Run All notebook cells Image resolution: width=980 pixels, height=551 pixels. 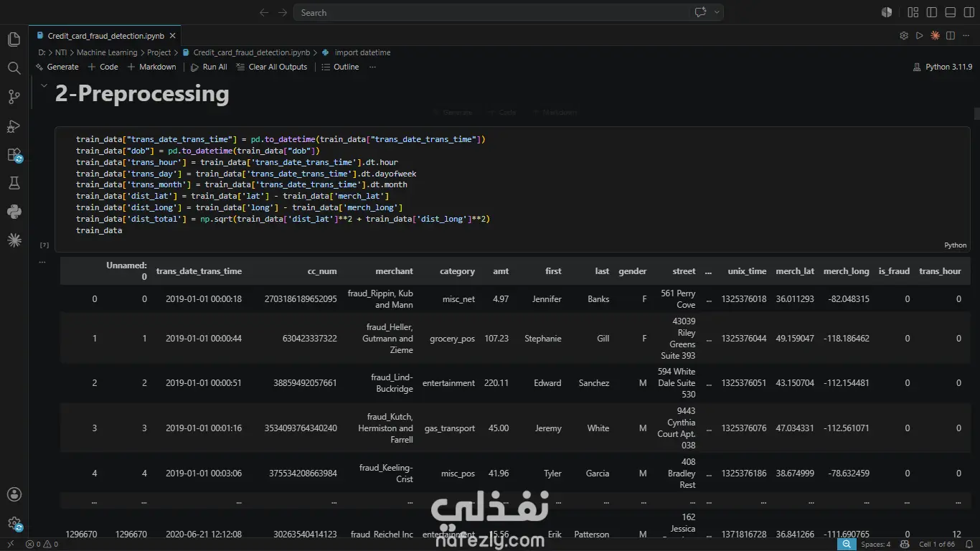[209, 67]
